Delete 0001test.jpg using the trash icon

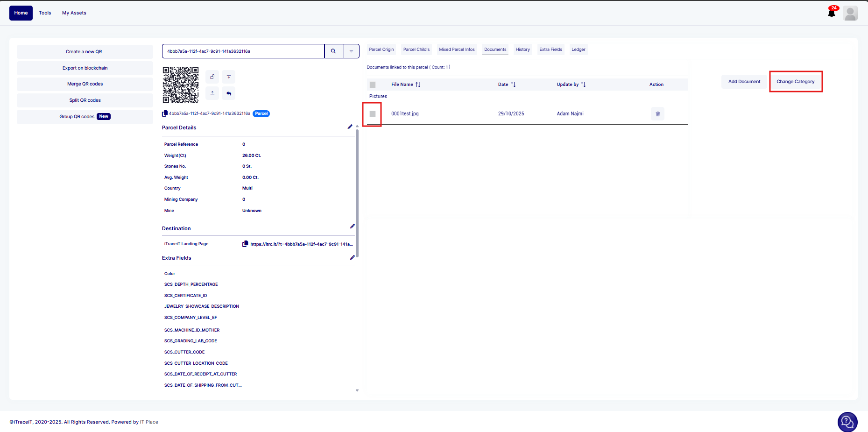coord(657,114)
